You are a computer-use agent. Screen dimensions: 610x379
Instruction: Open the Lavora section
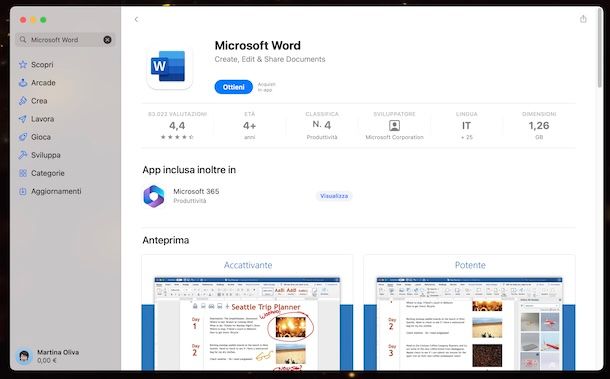coord(42,119)
